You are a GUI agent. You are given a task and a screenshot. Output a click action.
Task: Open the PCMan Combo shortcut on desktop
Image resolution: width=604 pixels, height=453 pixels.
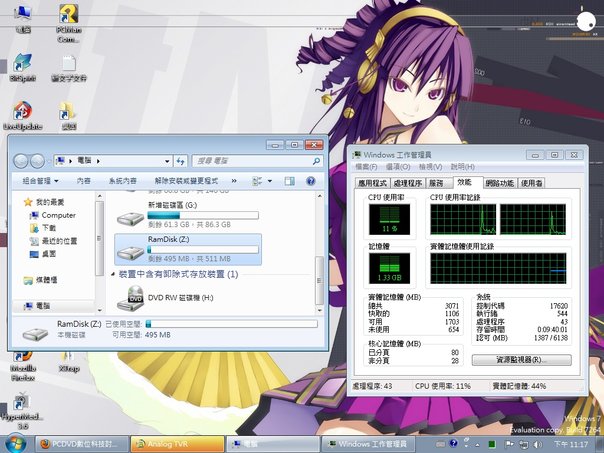[69, 21]
